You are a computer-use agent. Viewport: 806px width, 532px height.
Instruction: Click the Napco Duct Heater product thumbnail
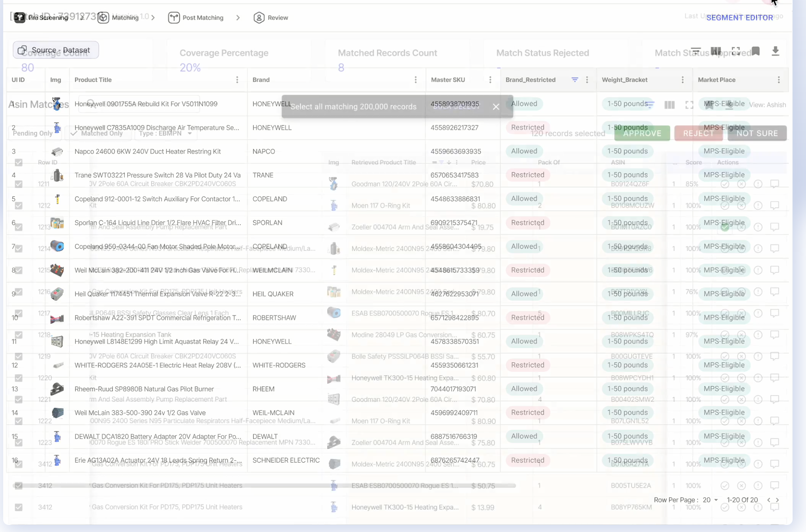pyautogui.click(x=57, y=152)
